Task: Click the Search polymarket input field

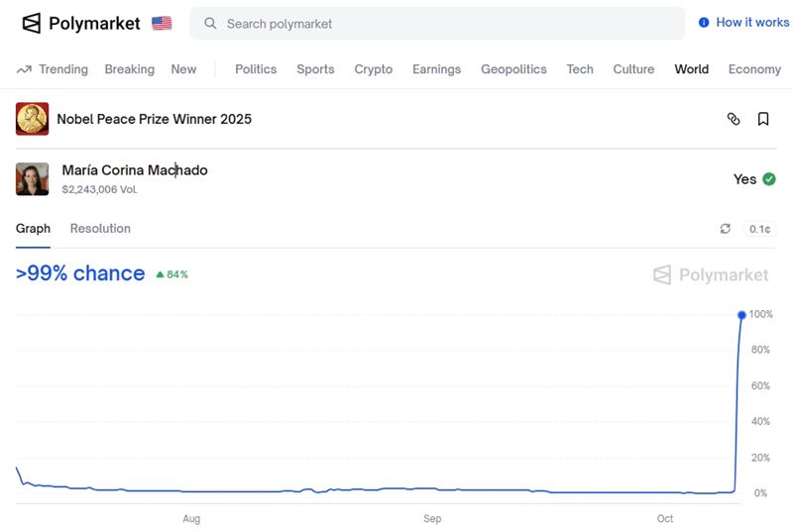Action: (x=446, y=23)
